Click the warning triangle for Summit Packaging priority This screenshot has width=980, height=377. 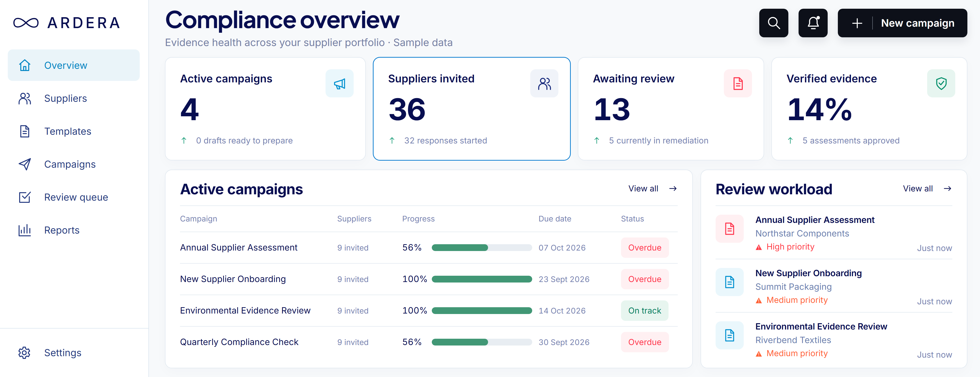coord(759,301)
